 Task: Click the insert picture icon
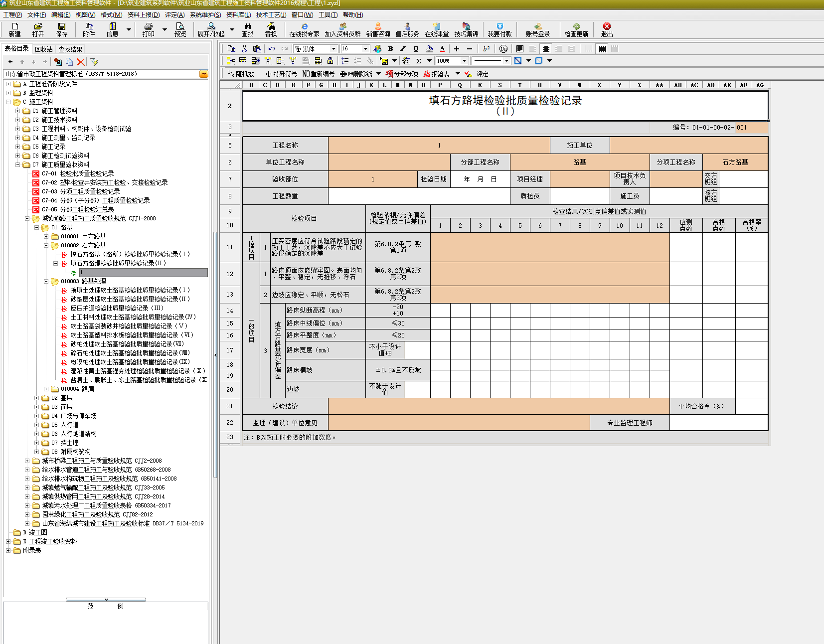[x=384, y=61]
